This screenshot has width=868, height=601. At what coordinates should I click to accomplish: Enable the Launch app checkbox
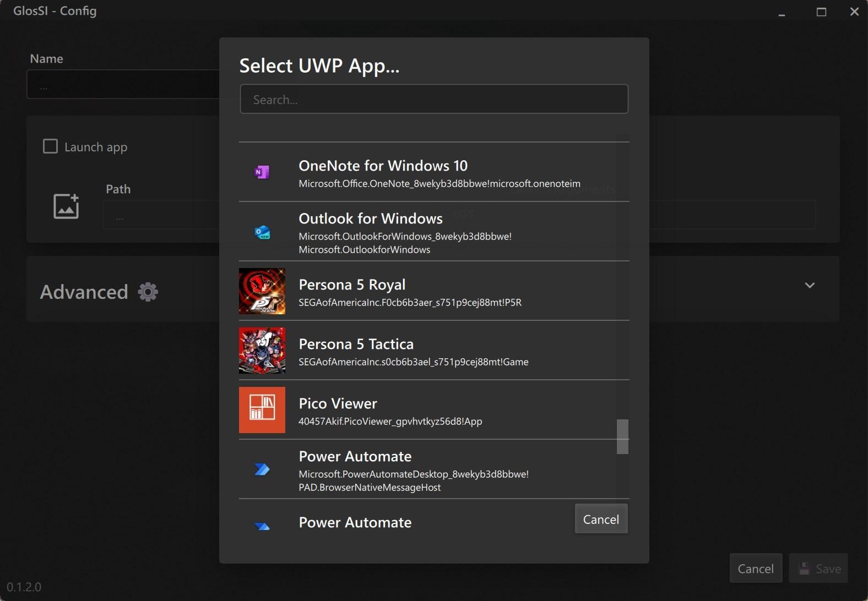(50, 146)
